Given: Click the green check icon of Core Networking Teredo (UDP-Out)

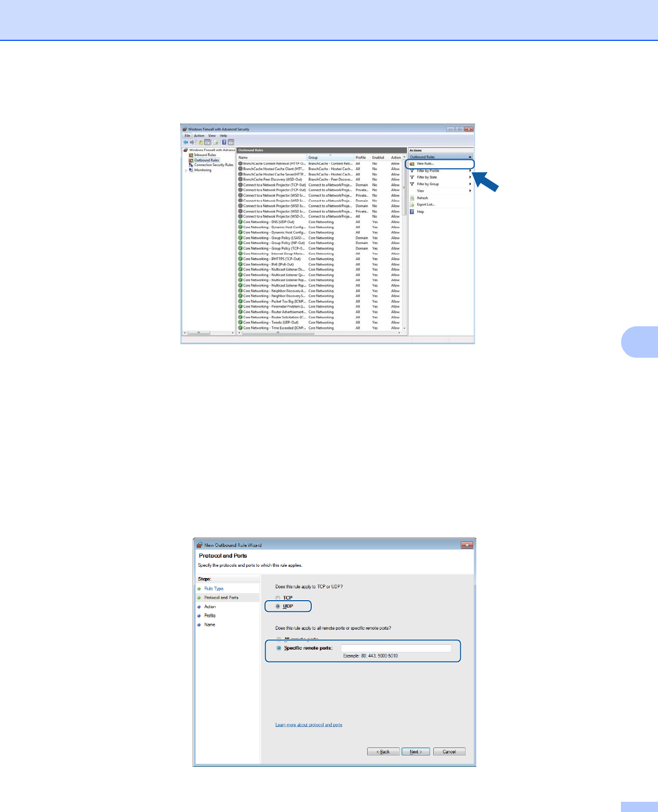Looking at the screenshot, I should 240,323.
